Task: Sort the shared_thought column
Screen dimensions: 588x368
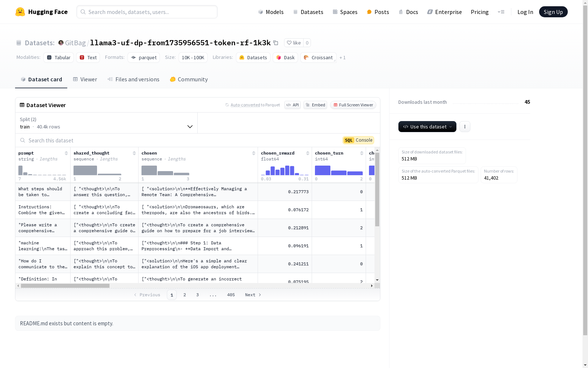Action: tap(134, 153)
